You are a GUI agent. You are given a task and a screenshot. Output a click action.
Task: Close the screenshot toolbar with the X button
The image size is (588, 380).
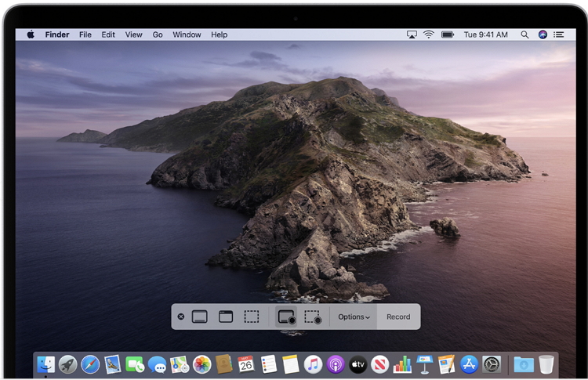[x=181, y=317]
